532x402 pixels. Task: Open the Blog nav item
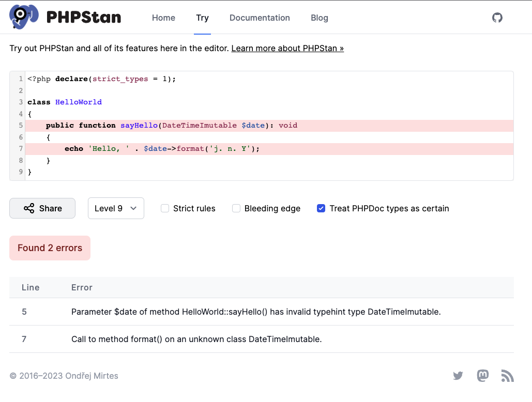320,18
